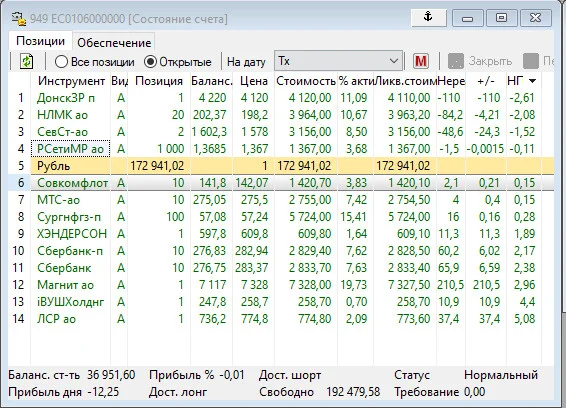Image resolution: width=566 pixels, height=408 pixels.
Task: Click the anchor pin window button
Action: [x=428, y=17]
